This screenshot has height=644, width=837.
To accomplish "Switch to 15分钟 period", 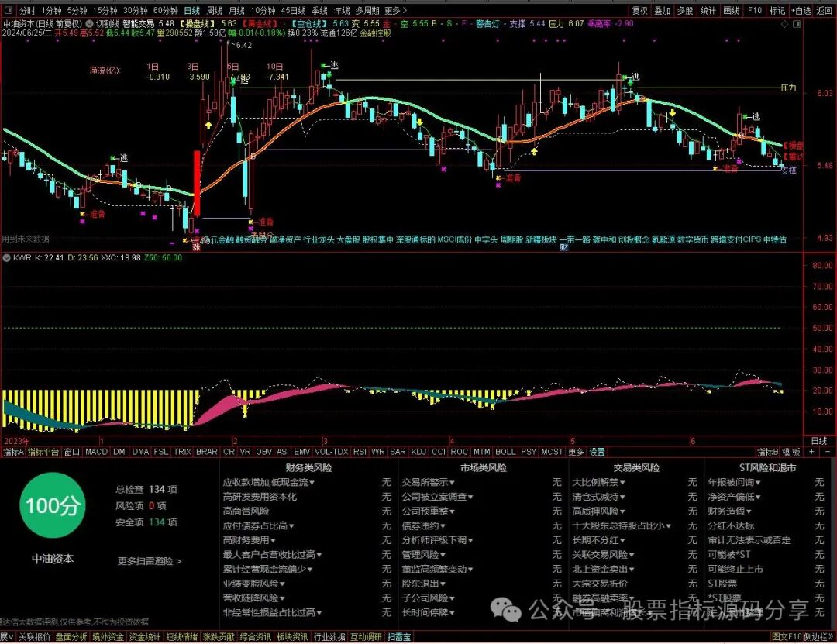I will [x=105, y=10].
